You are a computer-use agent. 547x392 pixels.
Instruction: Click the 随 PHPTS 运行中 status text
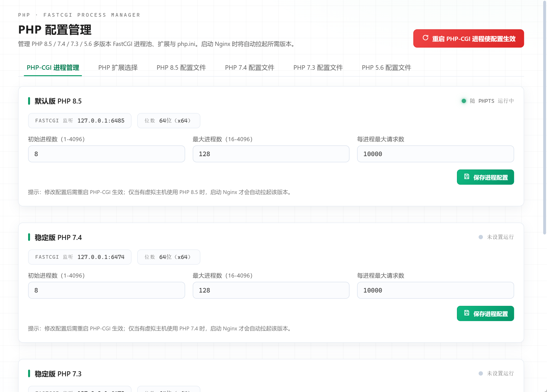tap(492, 101)
